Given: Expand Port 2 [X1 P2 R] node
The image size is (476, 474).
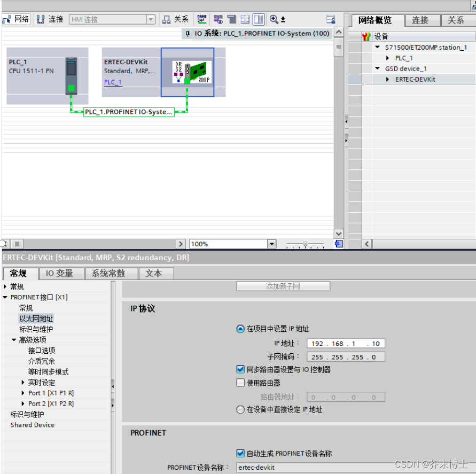Looking at the screenshot, I should pos(23,403).
